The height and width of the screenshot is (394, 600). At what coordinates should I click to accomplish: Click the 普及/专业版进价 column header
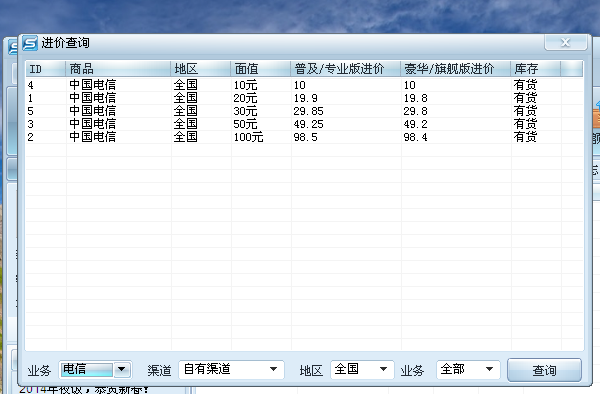(346, 69)
